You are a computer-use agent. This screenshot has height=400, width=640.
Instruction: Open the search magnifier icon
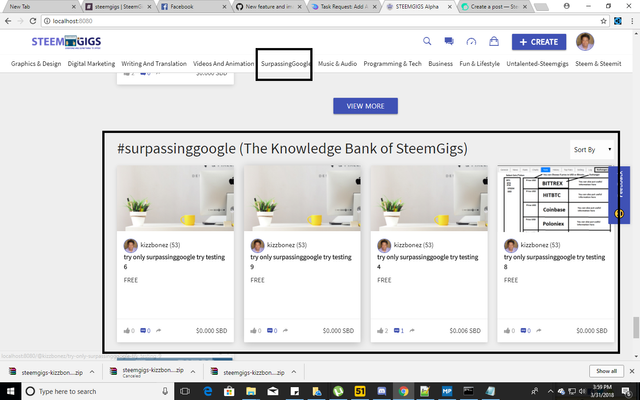[427, 41]
